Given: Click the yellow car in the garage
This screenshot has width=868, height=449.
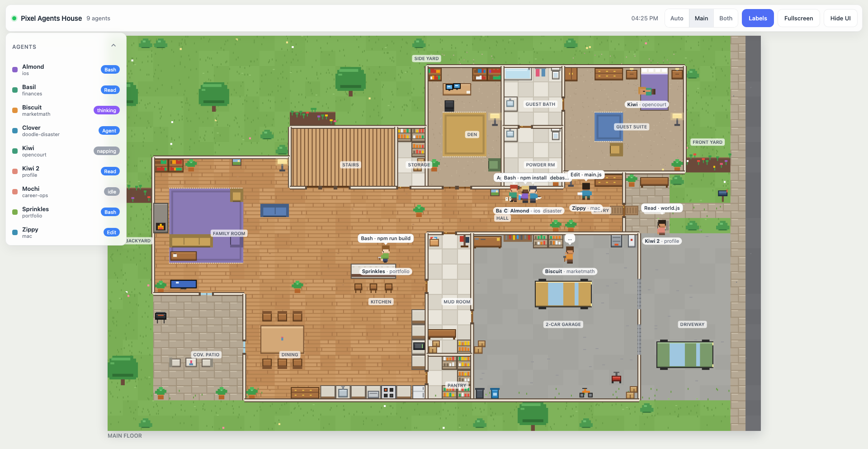Looking at the screenshot, I should click(x=563, y=294).
